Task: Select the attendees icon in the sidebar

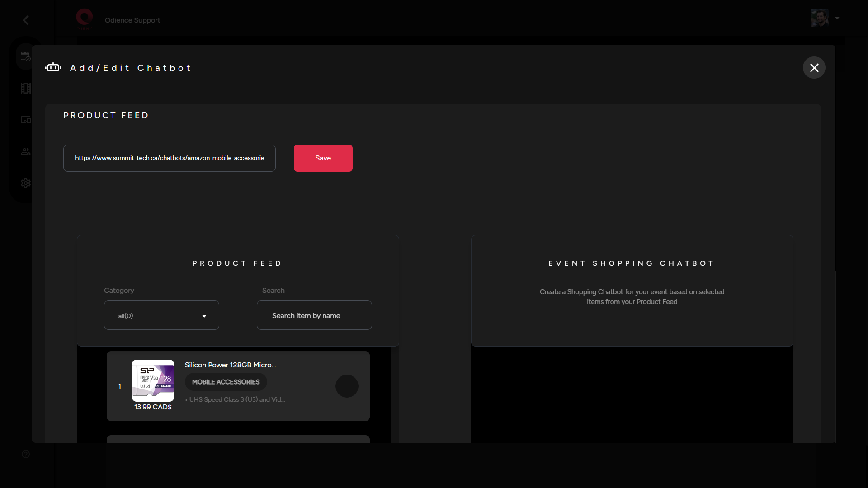Action: coord(25,151)
